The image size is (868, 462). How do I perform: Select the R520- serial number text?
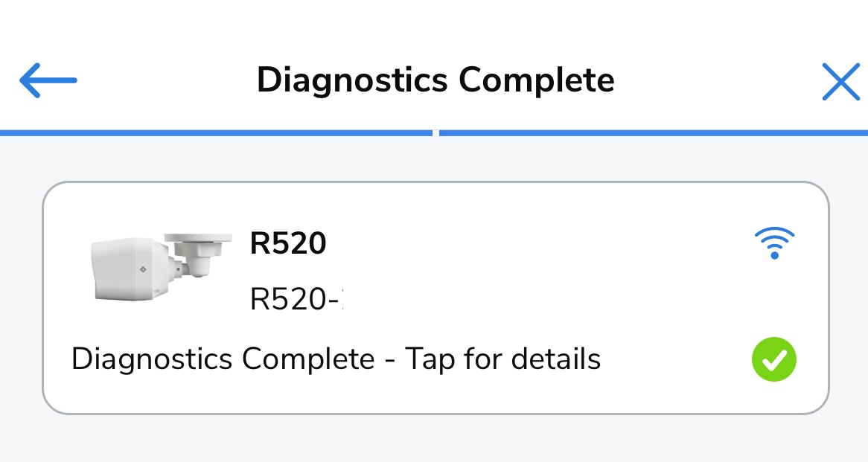click(x=296, y=299)
